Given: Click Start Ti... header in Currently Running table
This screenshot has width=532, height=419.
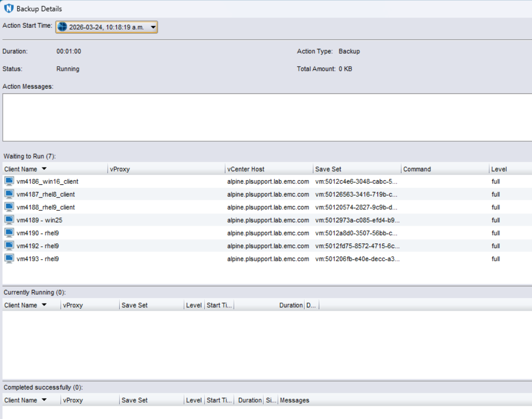Looking at the screenshot, I should pos(219,305).
